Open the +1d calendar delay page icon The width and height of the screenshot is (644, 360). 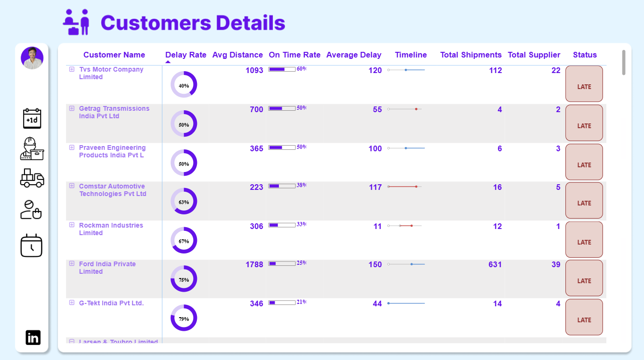tap(33, 118)
